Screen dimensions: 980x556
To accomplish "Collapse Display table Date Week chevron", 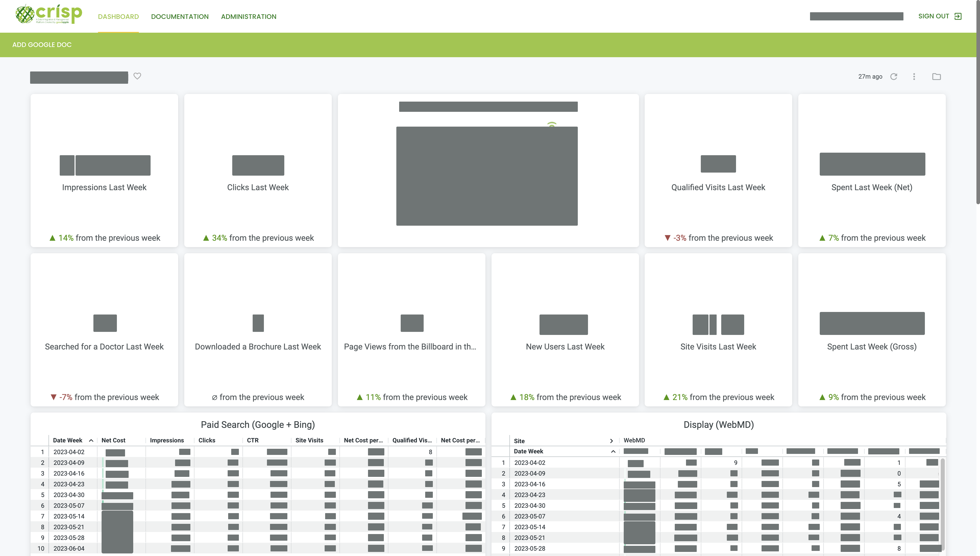I will click(x=613, y=451).
